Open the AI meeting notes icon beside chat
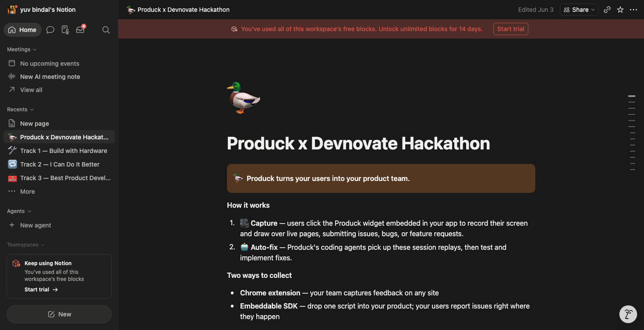Screen dimensions: 644x330 65,30
